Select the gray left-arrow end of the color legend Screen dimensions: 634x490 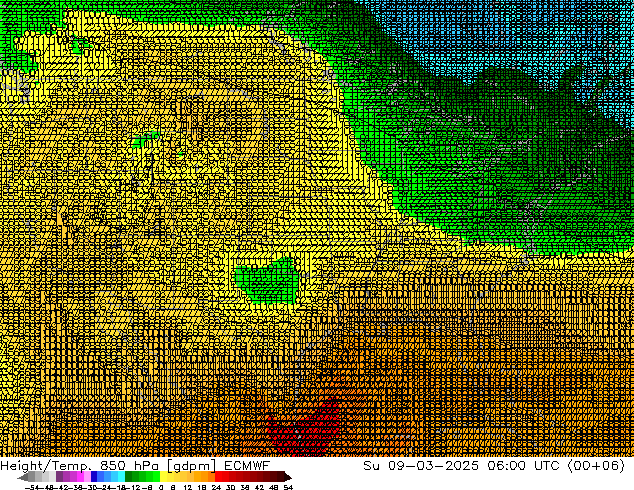22,477
